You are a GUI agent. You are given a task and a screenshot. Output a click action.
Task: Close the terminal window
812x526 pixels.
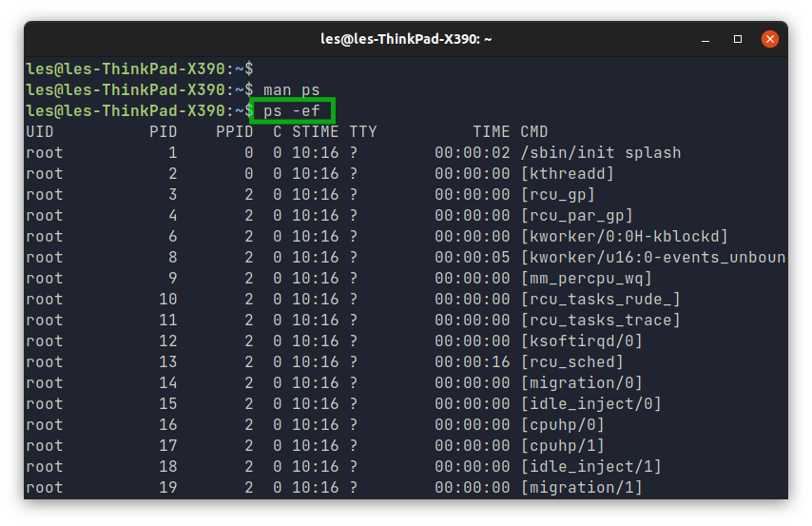pyautogui.click(x=769, y=39)
